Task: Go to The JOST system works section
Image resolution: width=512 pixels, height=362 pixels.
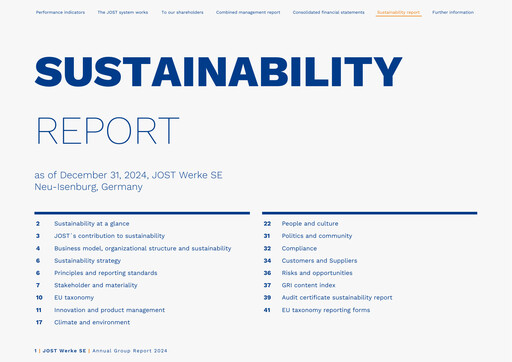Action: [123, 12]
